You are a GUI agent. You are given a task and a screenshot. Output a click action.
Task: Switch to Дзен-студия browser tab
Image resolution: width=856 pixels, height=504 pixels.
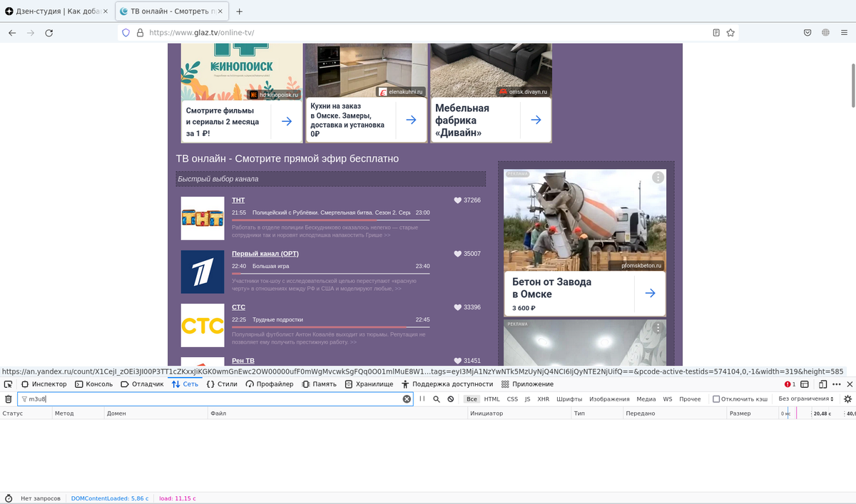[x=57, y=11]
